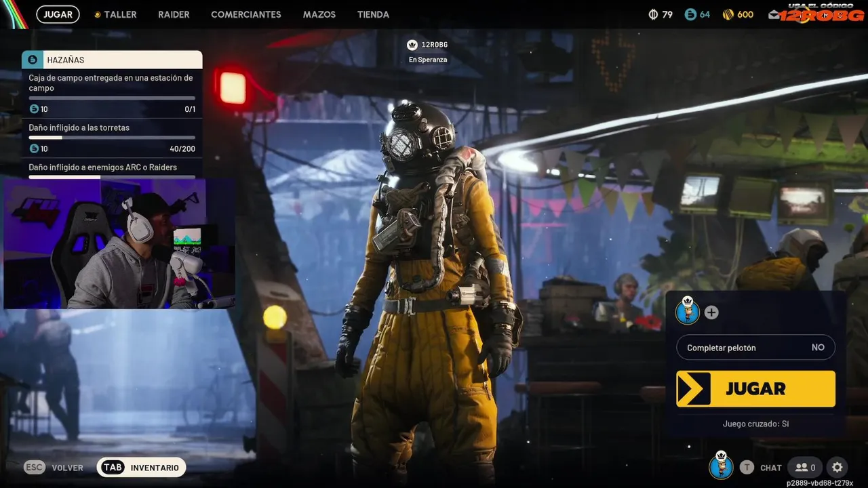Click the gold coins currency 600
This screenshot has height=488, width=868.
coord(728,14)
